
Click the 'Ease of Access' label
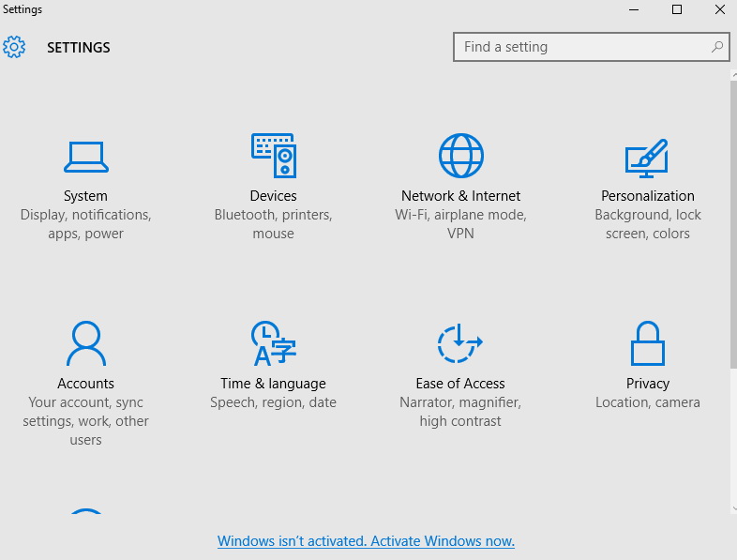[460, 384]
